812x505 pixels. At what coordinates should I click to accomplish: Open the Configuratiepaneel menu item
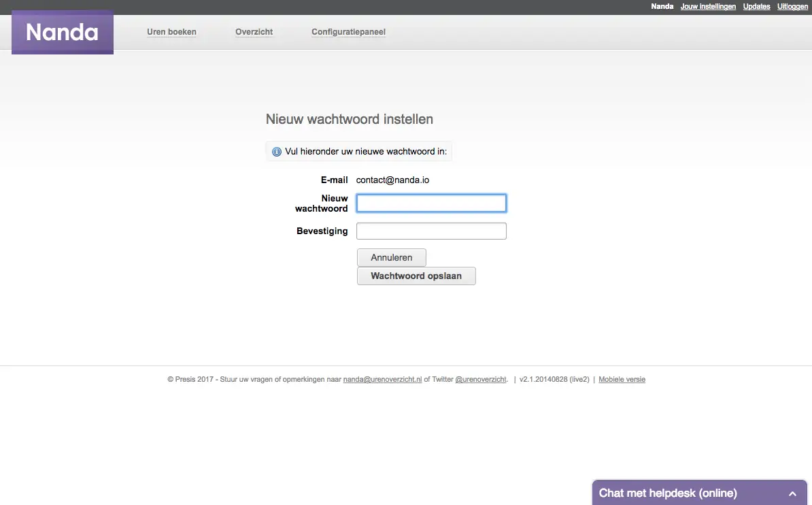click(x=348, y=31)
